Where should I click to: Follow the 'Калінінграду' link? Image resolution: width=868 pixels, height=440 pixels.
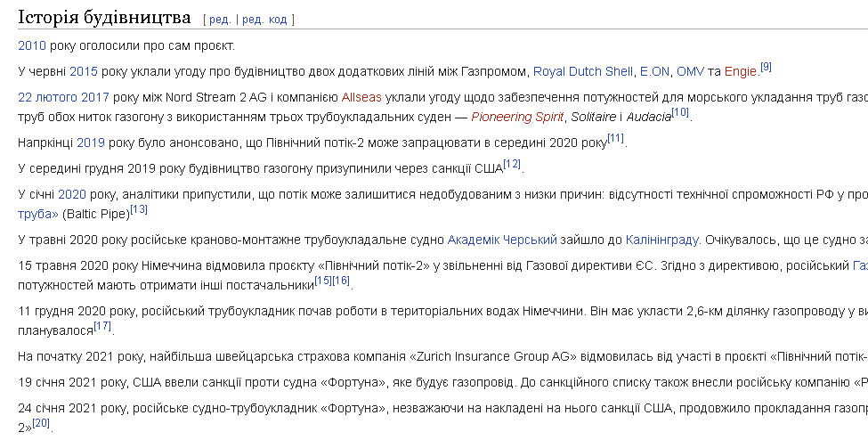point(662,240)
